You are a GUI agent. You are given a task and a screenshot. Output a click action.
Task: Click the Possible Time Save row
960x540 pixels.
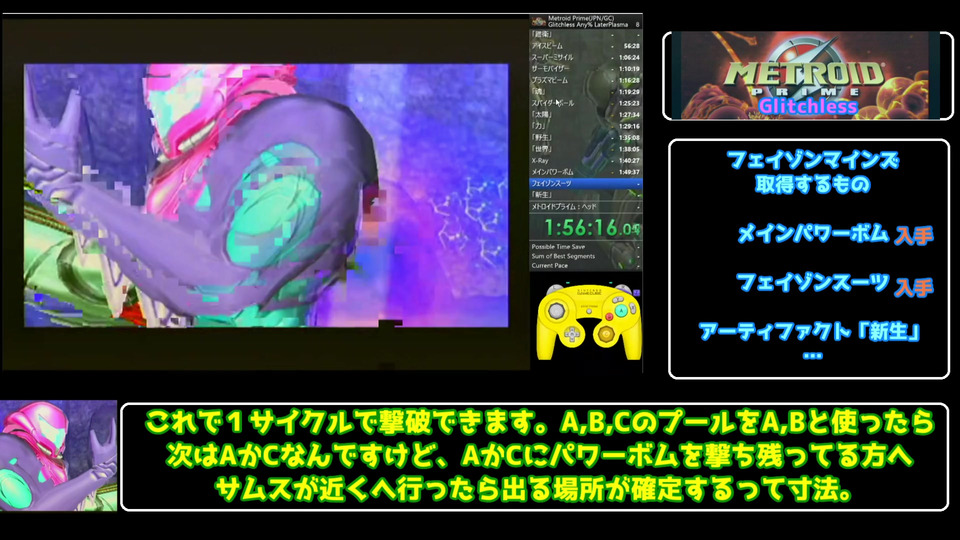click(x=585, y=247)
